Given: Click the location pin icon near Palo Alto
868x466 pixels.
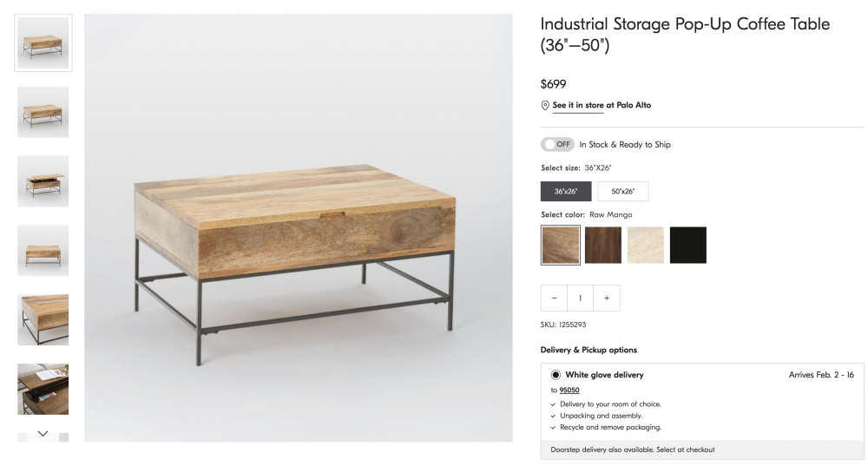Looking at the screenshot, I should 545,105.
